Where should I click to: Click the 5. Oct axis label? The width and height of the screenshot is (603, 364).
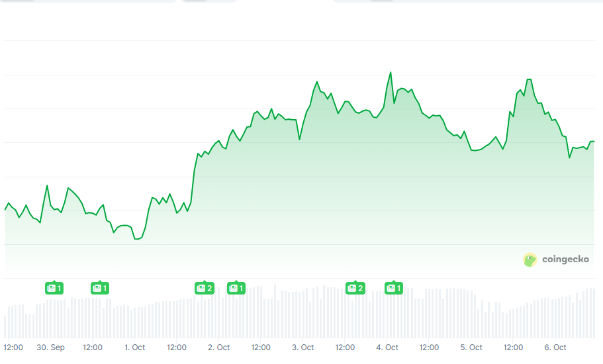pos(471,347)
